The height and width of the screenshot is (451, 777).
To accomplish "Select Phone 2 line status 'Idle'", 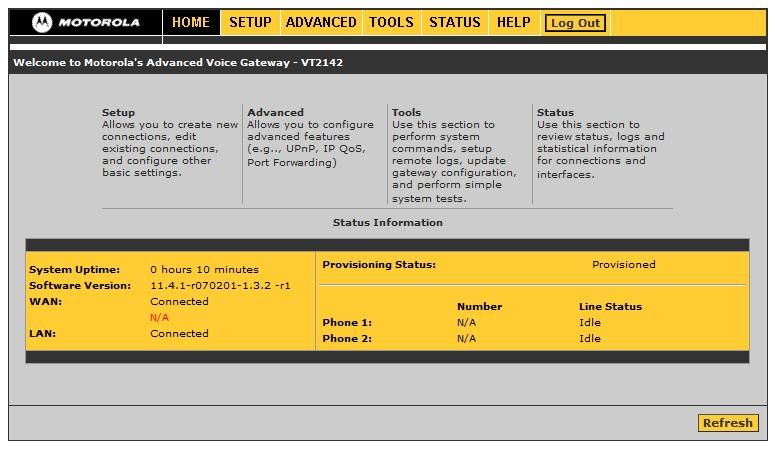I will tap(590, 338).
